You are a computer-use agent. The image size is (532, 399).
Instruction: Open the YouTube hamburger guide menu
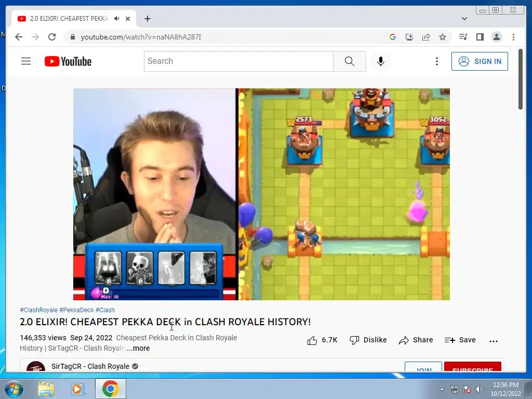[26, 61]
